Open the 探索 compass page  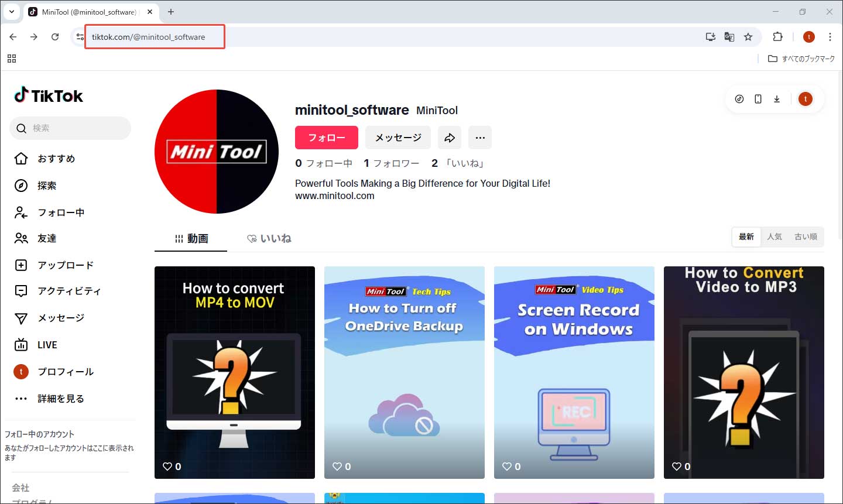click(35, 186)
